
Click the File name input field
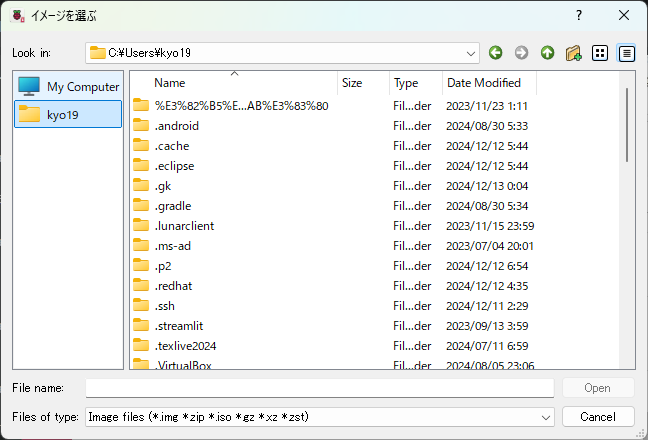point(319,388)
